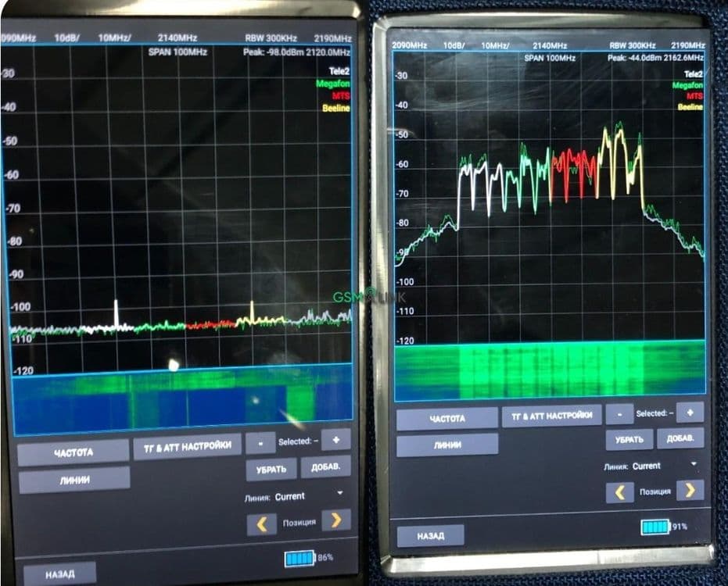Viewport: 728px width, 586px height.
Task: Select Megafon legend on right device
Action: tap(687, 85)
